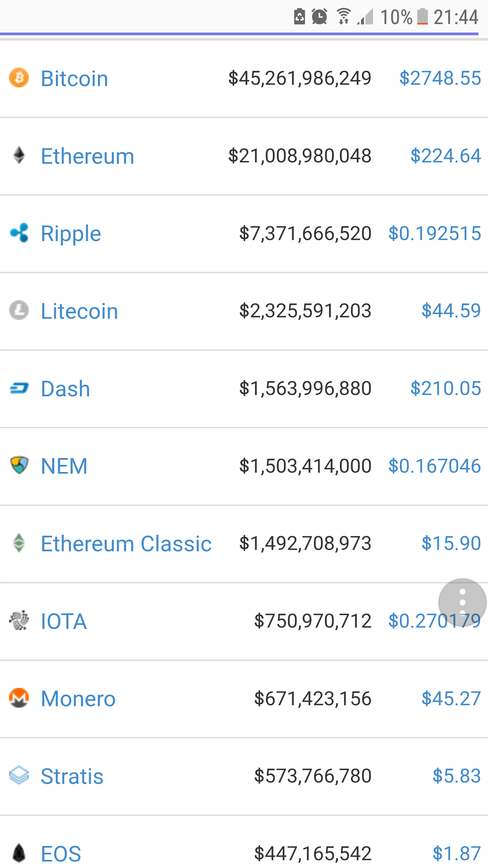488x868 pixels.
Task: Click Bitcoin price $2748.55
Action: pyautogui.click(x=440, y=78)
